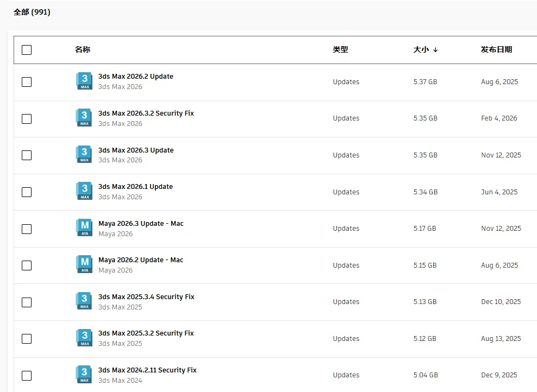
Task: Click the 5.17 GB size value
Action: pyautogui.click(x=424, y=229)
